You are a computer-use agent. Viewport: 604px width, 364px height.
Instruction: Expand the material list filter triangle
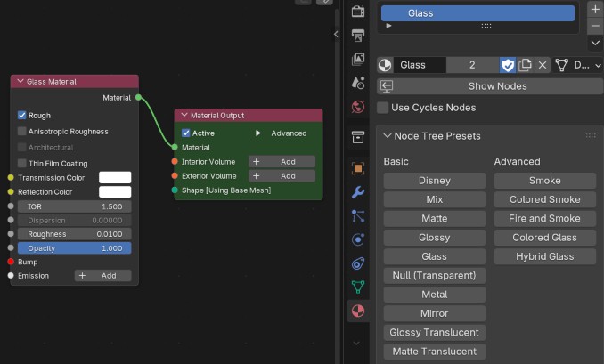coord(388,26)
